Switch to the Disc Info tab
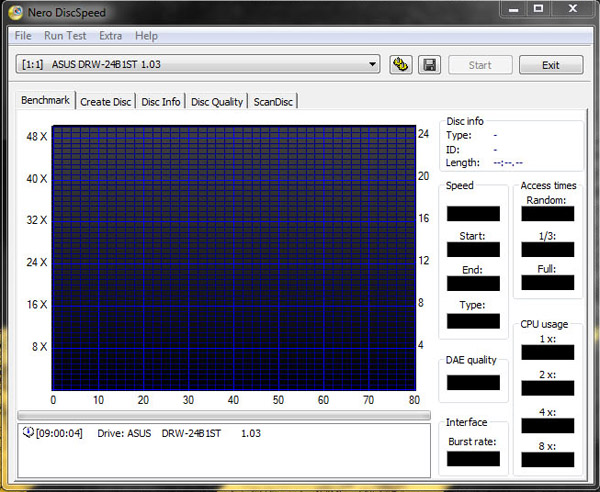Screen dimensions: 600x492 tap(161, 102)
